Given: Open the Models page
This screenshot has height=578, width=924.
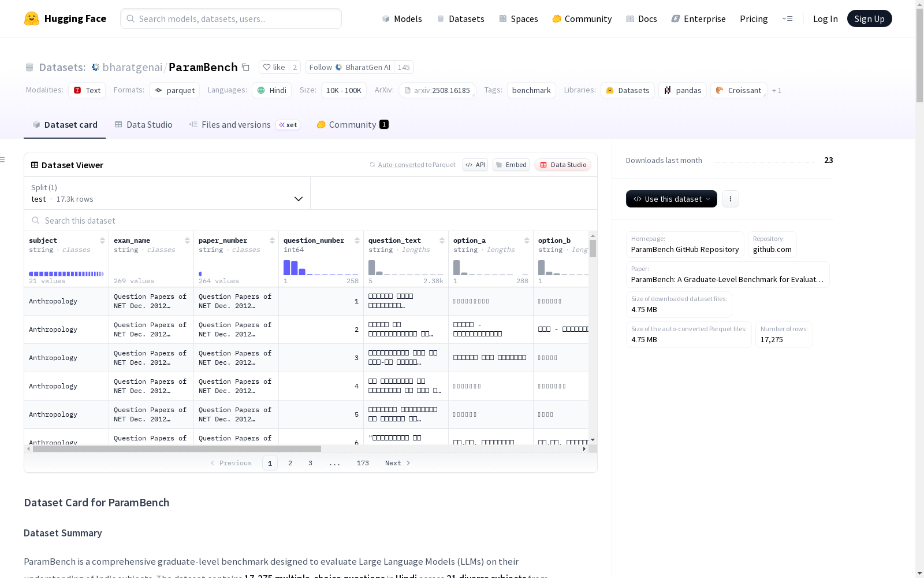Looking at the screenshot, I should tap(402, 18).
